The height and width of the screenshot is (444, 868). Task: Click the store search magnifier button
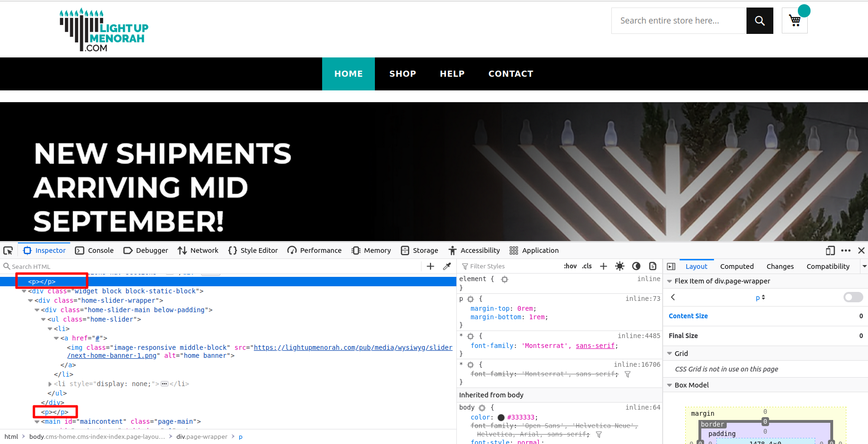[x=760, y=21]
